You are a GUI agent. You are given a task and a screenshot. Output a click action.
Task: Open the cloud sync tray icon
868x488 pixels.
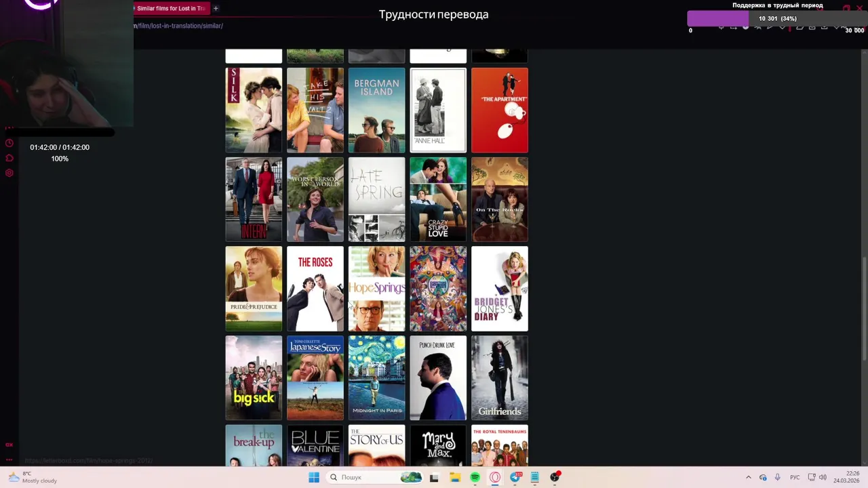[x=763, y=477]
